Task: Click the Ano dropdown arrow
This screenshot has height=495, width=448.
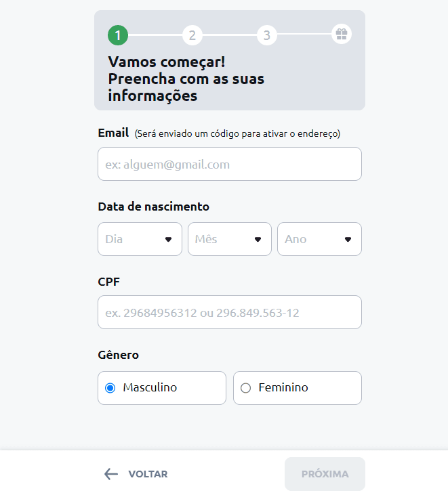Action: tap(348, 239)
